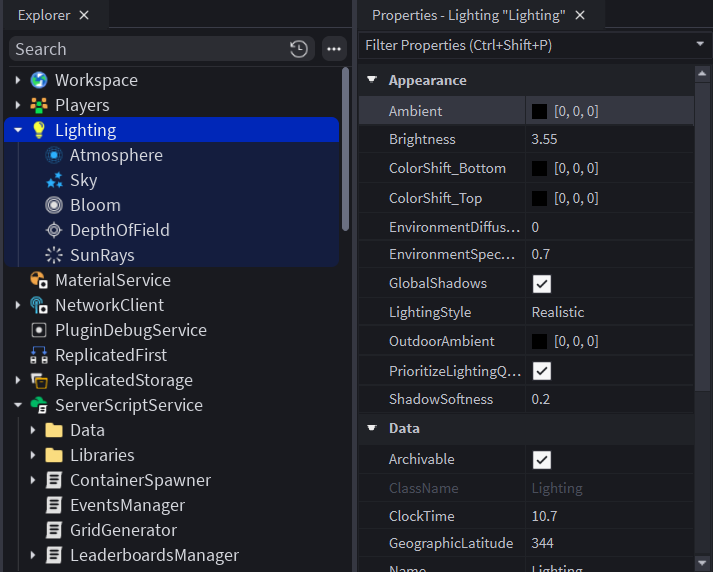Click the Players icon in Explorer
This screenshot has width=713, height=572.
(x=39, y=105)
